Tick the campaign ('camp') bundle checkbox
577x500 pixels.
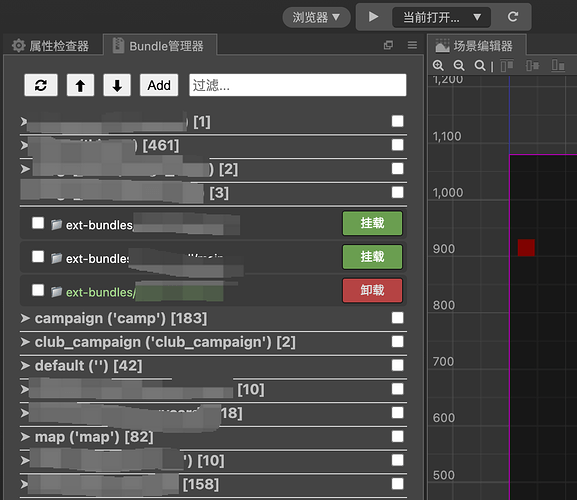pyautogui.click(x=397, y=318)
